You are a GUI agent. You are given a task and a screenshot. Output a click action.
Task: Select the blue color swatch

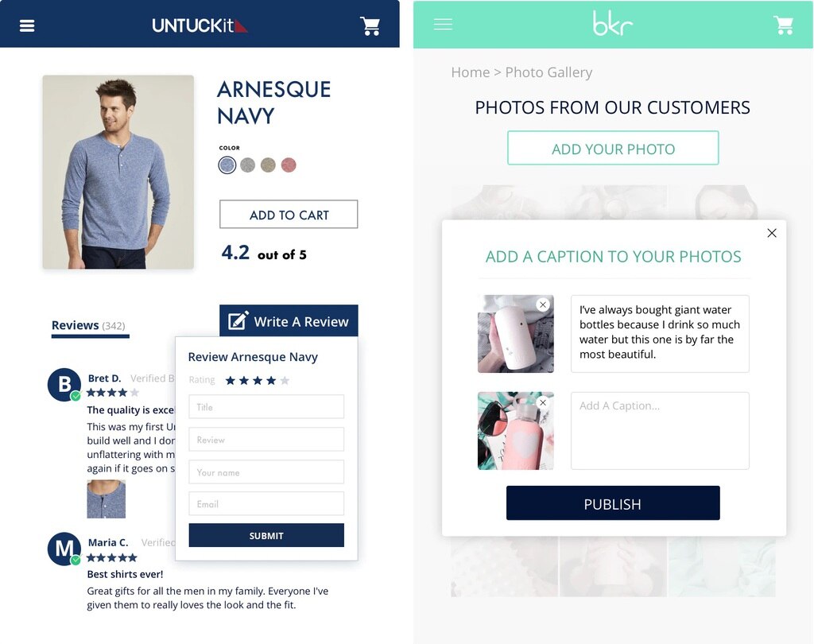pos(227,165)
